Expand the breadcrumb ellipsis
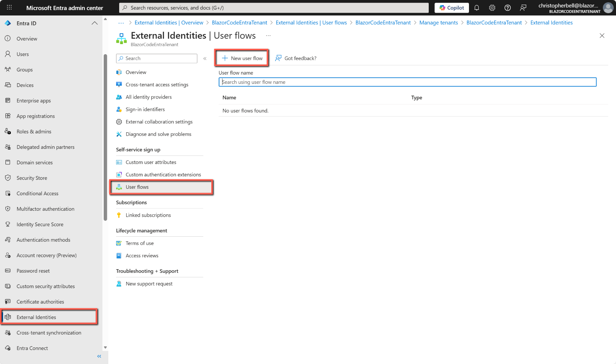Viewport: 616px width, 364px height. pos(121,23)
